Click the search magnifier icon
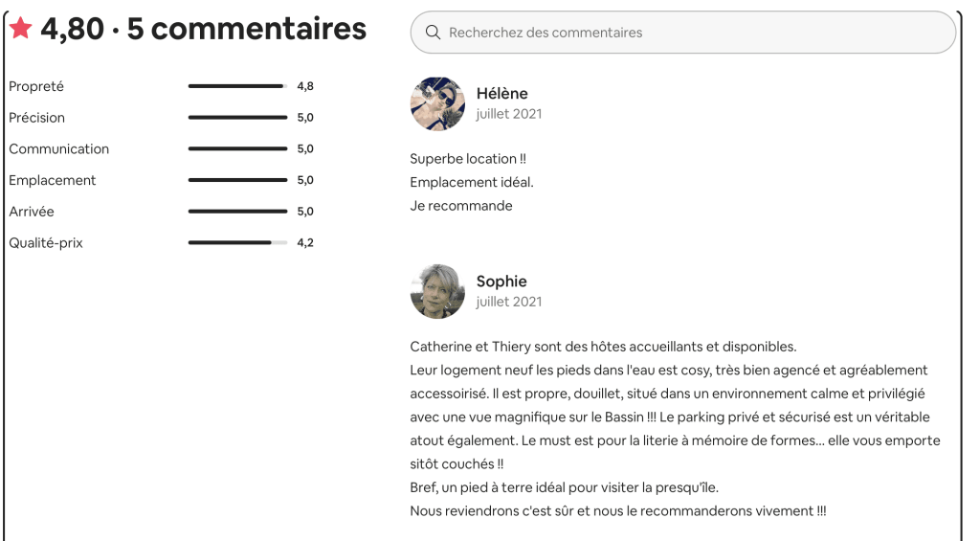Viewport: 980px width, 541px height. (x=433, y=33)
